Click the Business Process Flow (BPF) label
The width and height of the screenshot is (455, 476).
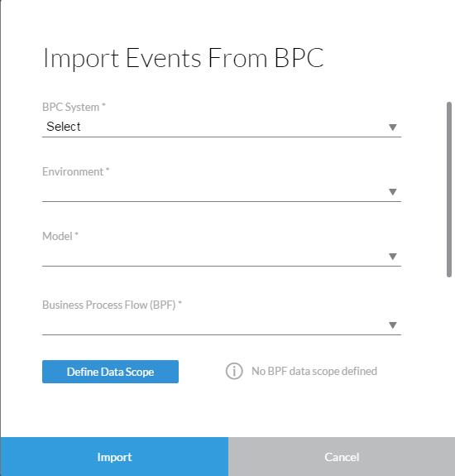(x=112, y=305)
